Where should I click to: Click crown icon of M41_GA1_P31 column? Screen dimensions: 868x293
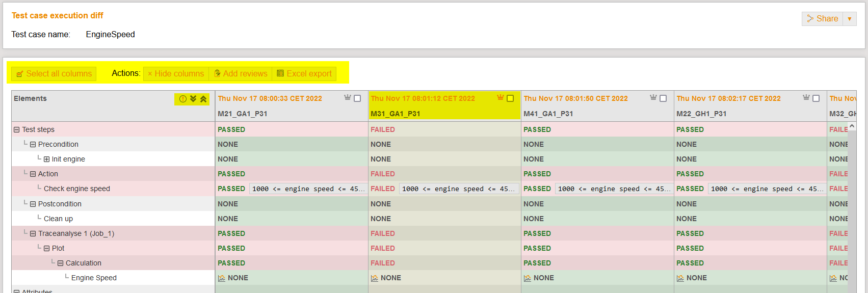click(653, 97)
